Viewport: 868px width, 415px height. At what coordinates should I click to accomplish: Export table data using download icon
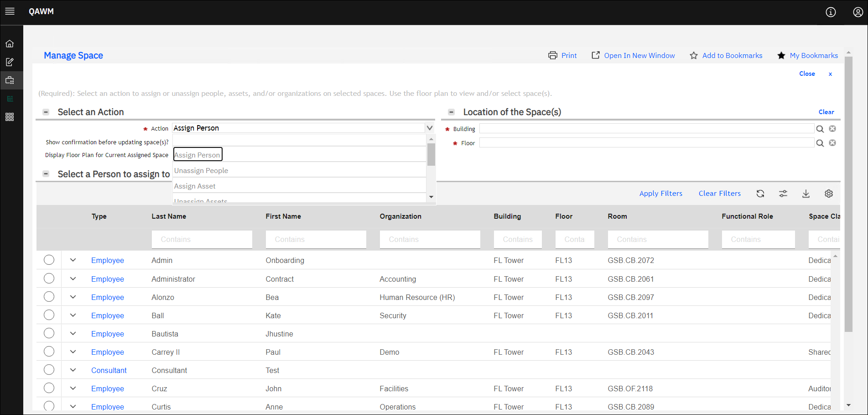point(806,194)
